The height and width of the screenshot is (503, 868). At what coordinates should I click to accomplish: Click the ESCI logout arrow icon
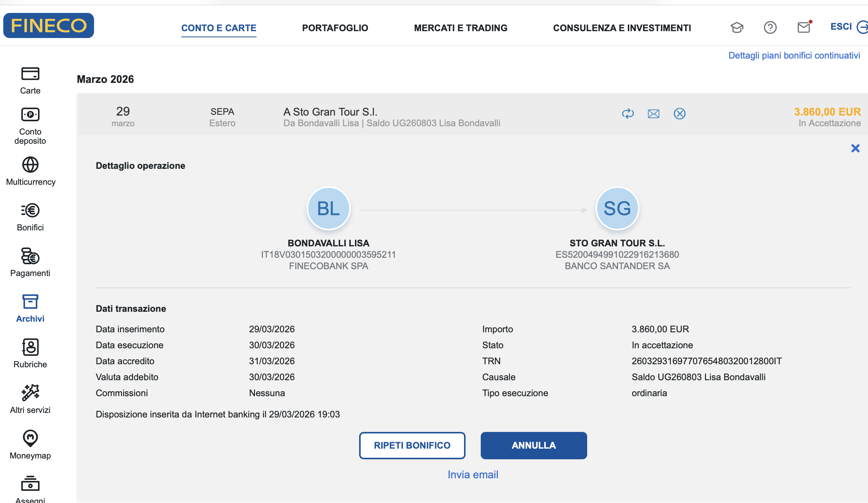pyautogui.click(x=862, y=27)
